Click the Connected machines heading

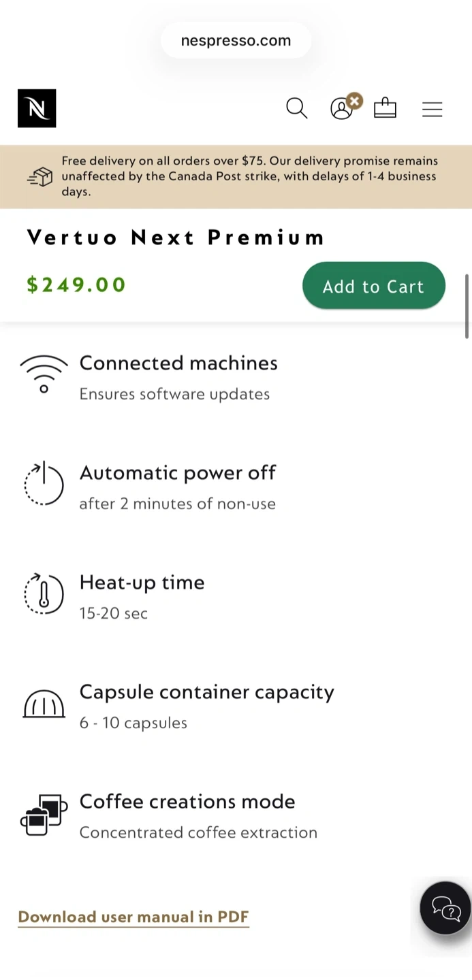(178, 363)
